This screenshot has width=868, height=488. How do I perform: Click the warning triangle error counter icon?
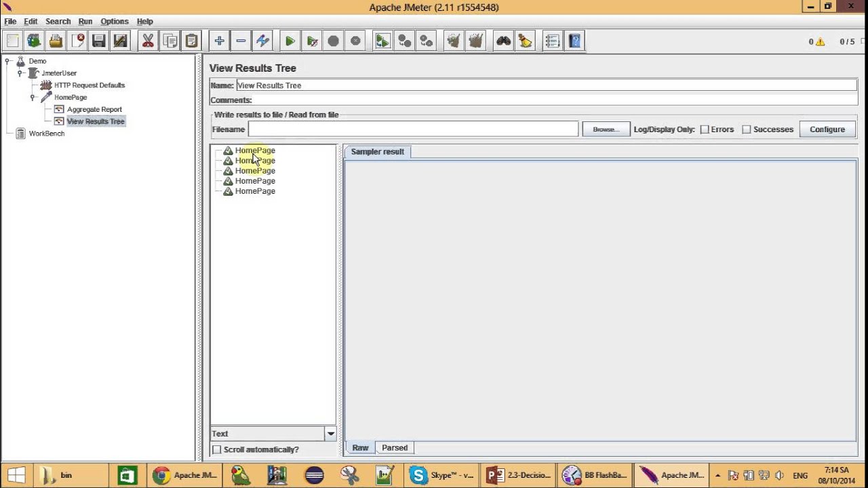click(821, 42)
